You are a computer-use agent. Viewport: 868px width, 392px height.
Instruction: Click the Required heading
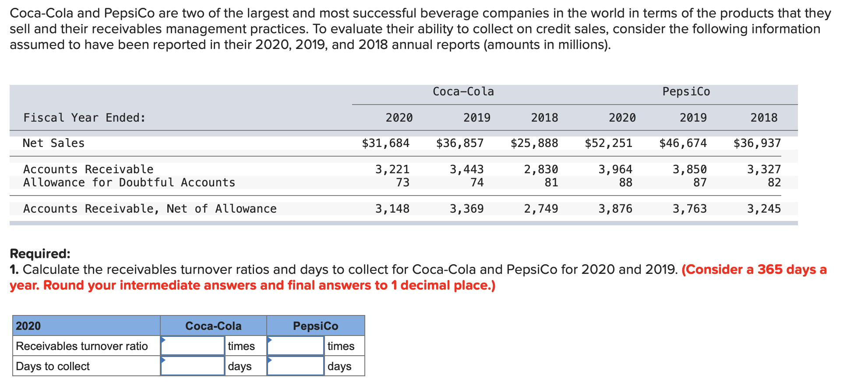40,254
